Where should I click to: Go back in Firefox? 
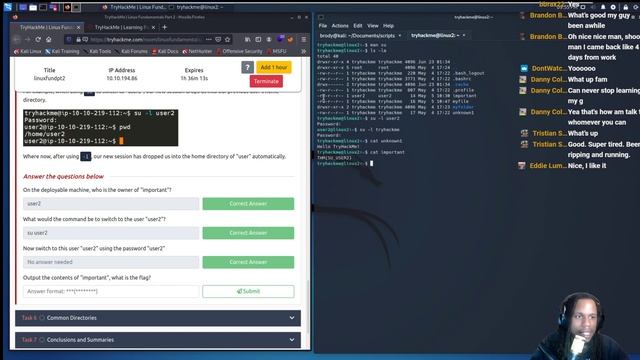point(17,40)
